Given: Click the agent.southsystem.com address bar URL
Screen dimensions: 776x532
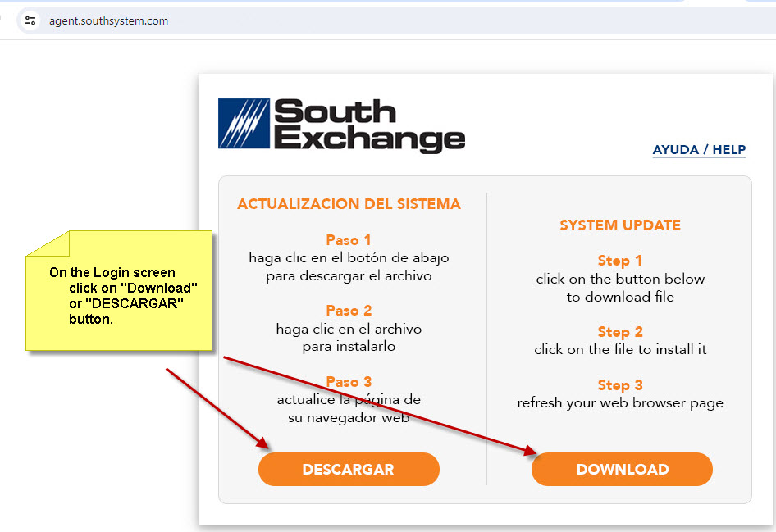Looking at the screenshot, I should point(108,20).
